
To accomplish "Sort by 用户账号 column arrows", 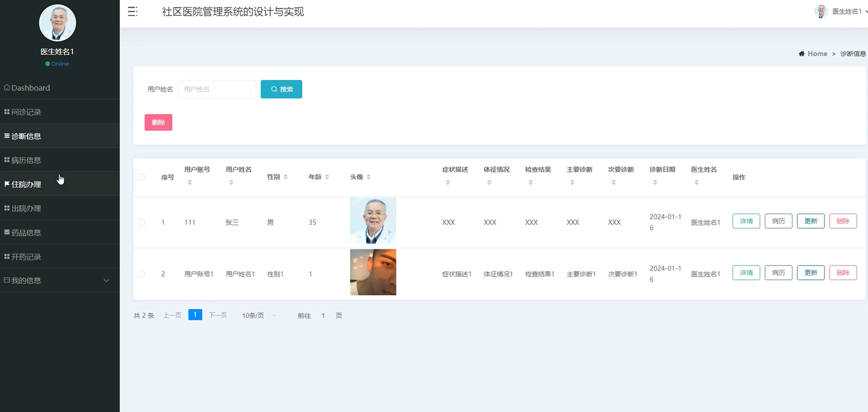I will (190, 182).
